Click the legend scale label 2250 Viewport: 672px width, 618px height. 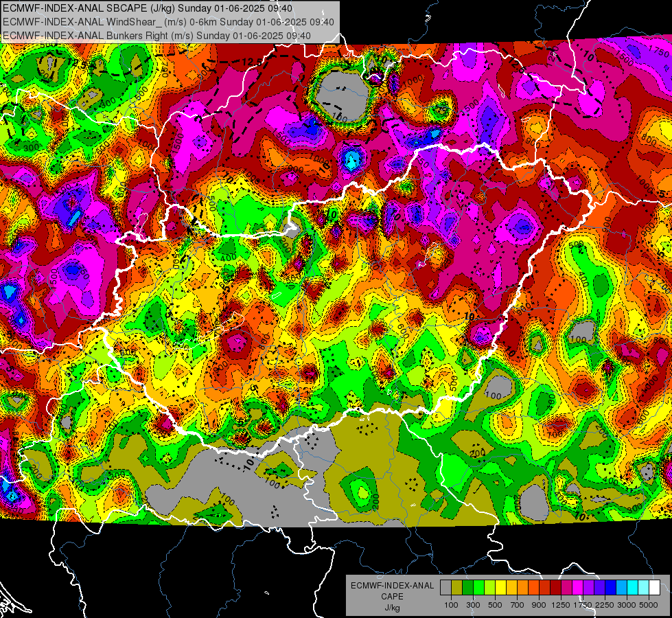(605, 605)
